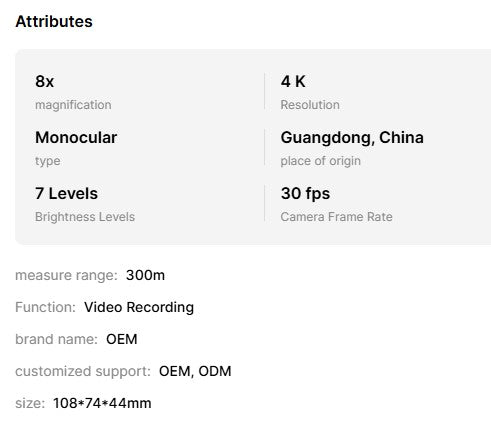Screen dimensions: 491x423
Task: Click the size 108*74*44mm value
Action: click(102, 403)
